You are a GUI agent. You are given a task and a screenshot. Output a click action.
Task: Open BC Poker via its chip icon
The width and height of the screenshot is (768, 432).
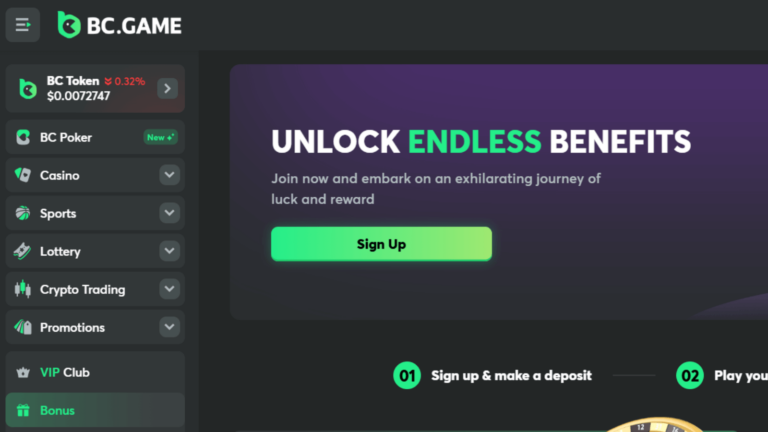(x=23, y=137)
